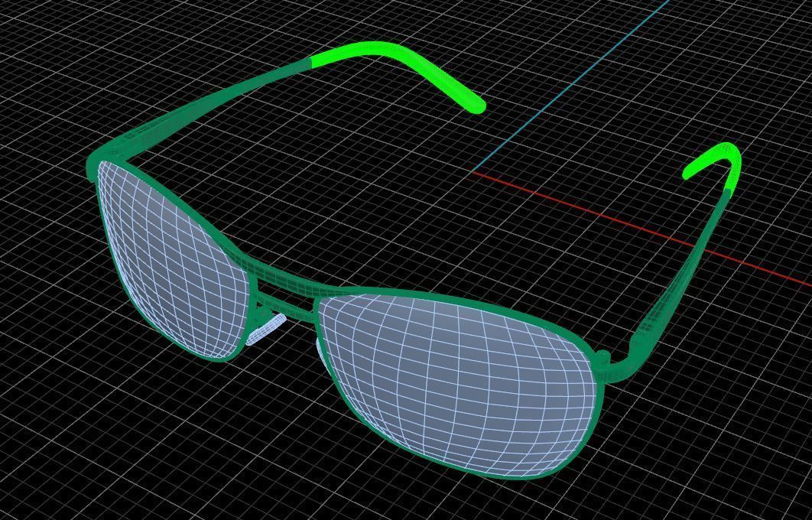Select the smaller far lens mesh
This screenshot has width=812, height=520.
point(174,259)
